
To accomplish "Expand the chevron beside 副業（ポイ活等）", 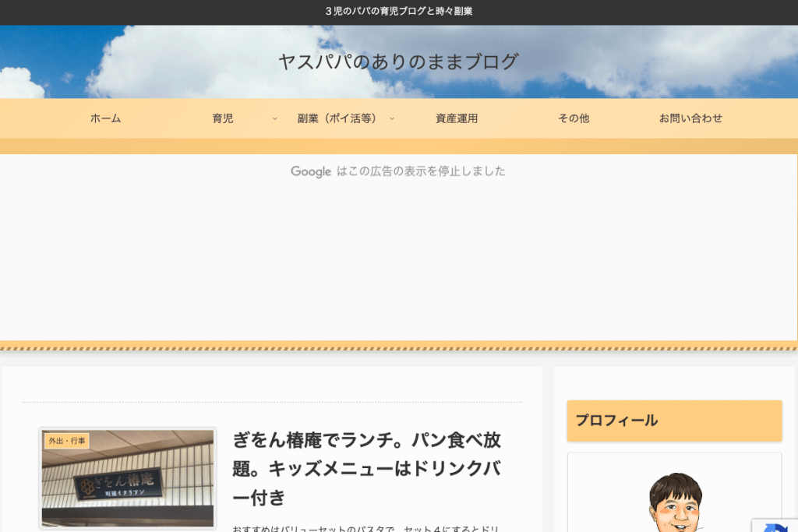I will pos(392,118).
